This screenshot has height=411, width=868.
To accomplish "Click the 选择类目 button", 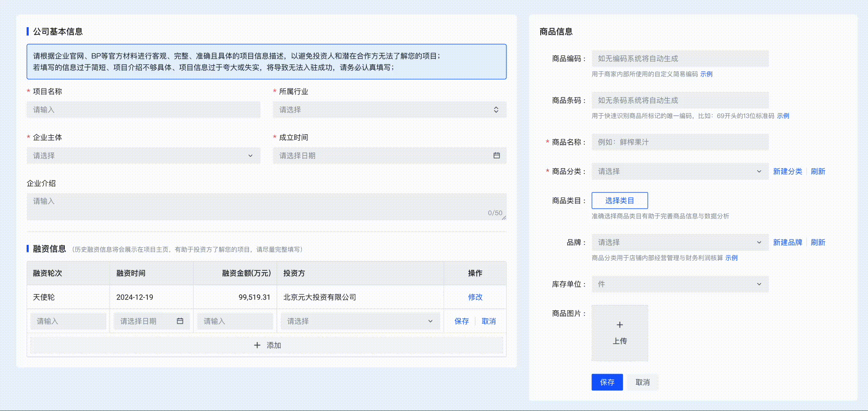I will (620, 200).
